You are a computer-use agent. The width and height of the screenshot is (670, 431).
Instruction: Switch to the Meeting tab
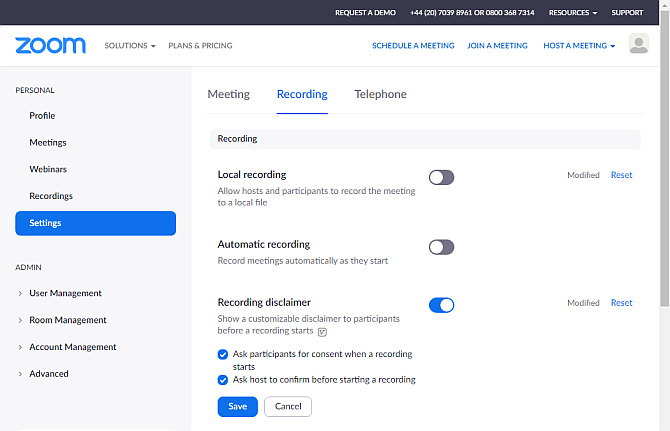tap(228, 94)
